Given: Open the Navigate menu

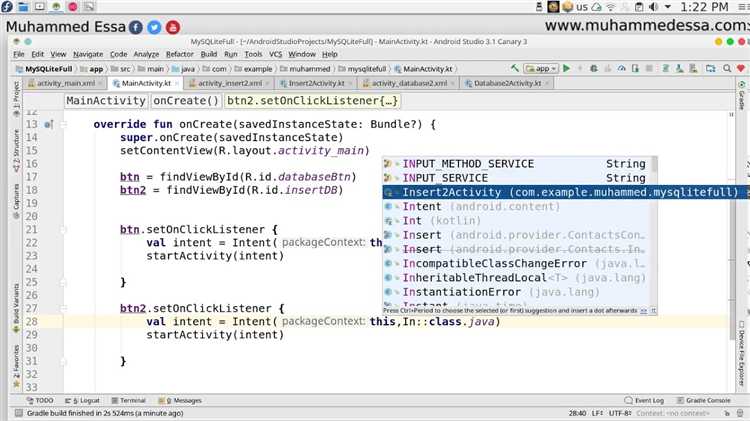Looking at the screenshot, I should pyautogui.click(x=88, y=54).
